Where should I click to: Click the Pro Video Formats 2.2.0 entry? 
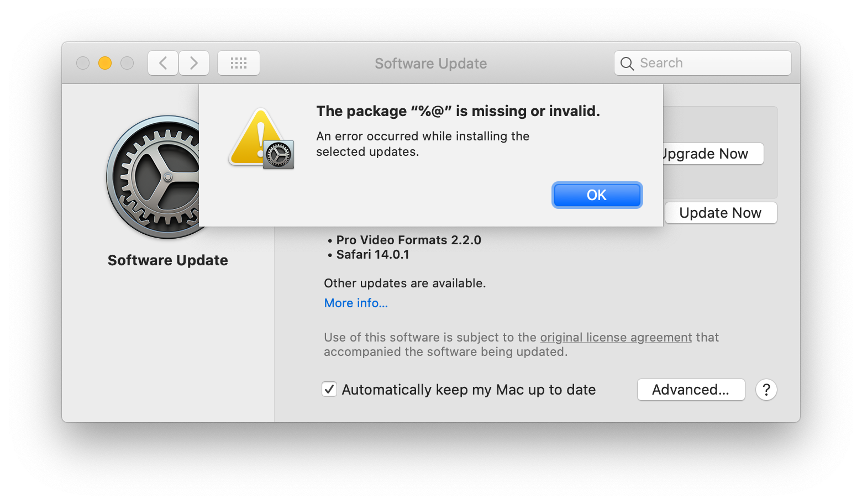pyautogui.click(x=408, y=240)
